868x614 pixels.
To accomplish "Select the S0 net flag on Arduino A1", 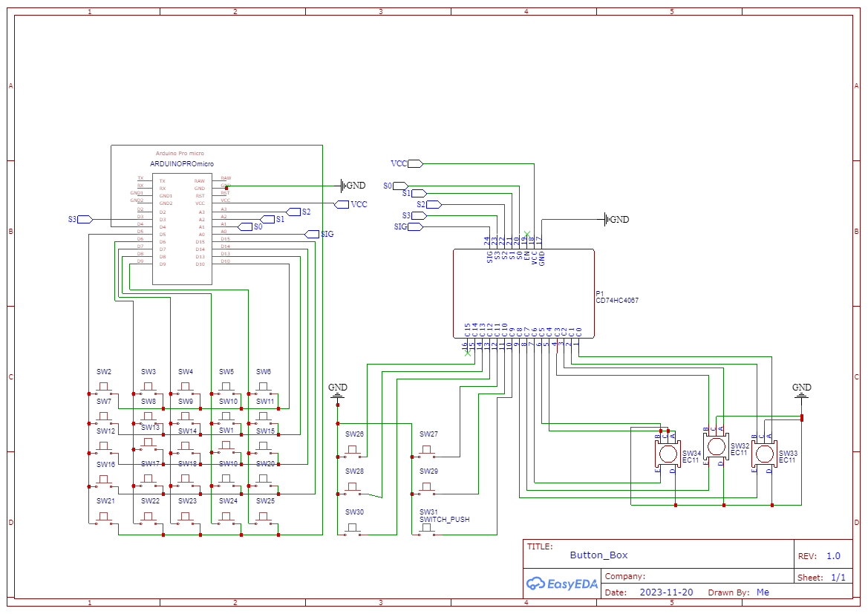I will [250, 226].
